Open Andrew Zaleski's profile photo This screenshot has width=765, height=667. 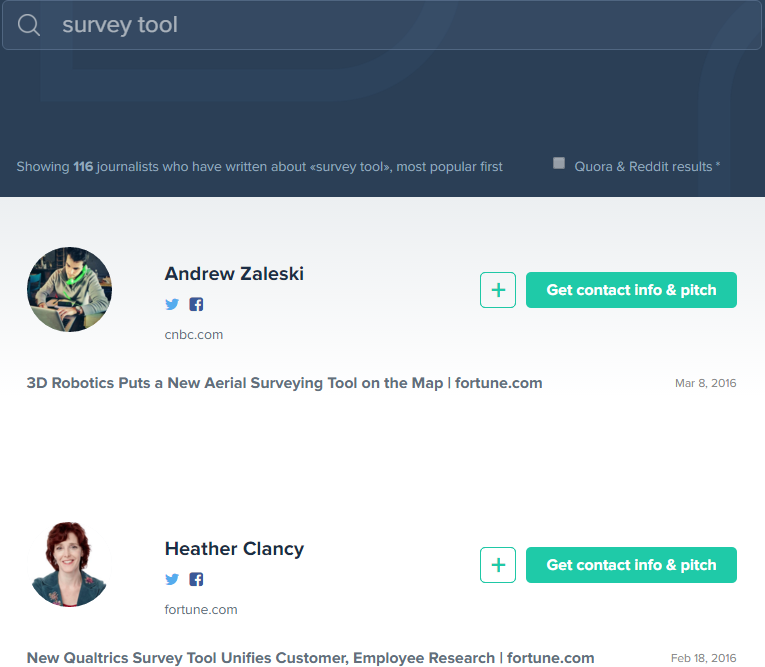(x=69, y=289)
